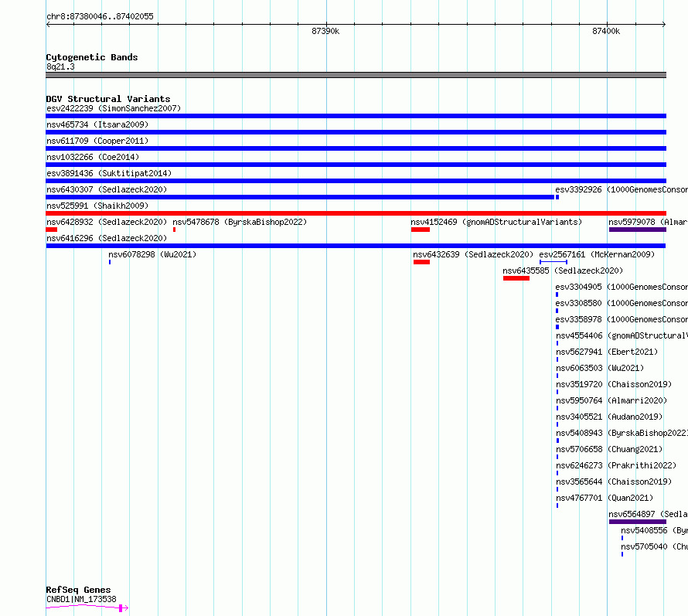Viewport: 688px width, 616px height.
Task: Select the gray 8q21.3 cytoband bar
Action: click(x=356, y=75)
